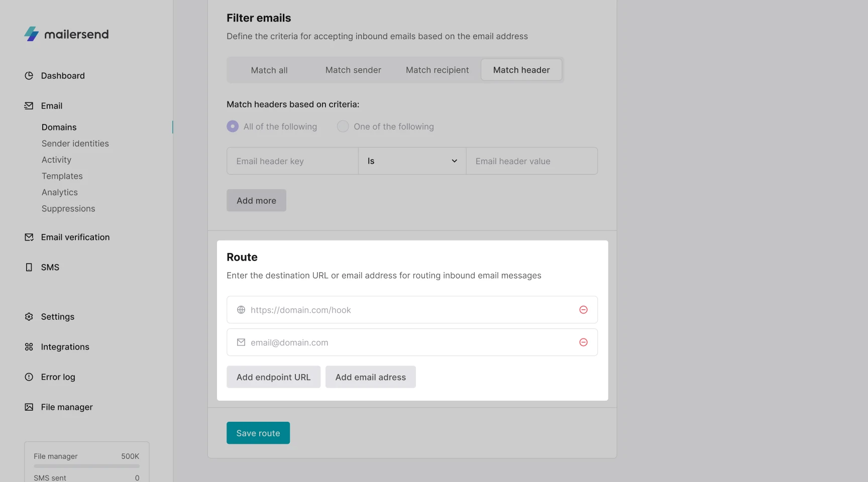Image resolution: width=868 pixels, height=482 pixels.
Task: Click the Error log alert icon
Action: point(29,377)
